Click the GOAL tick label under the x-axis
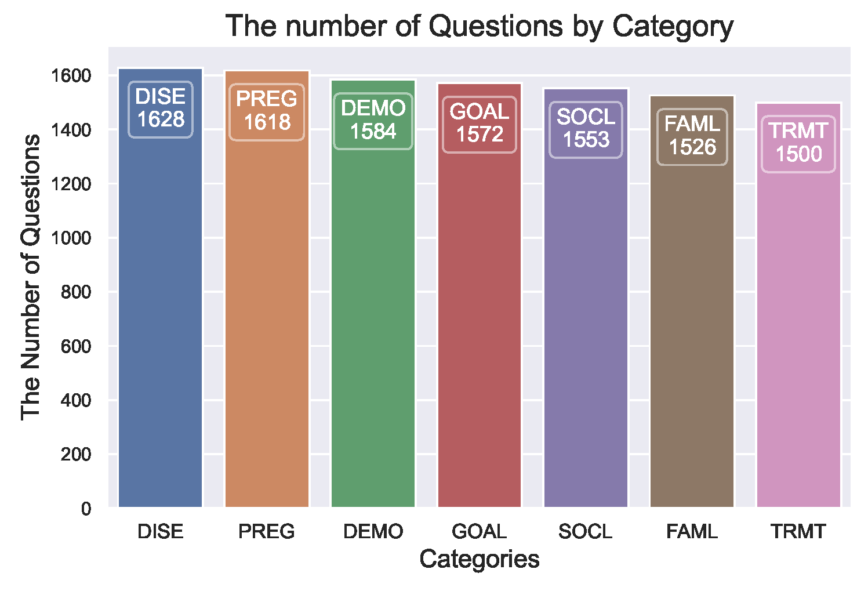The image size is (868, 591). [480, 531]
